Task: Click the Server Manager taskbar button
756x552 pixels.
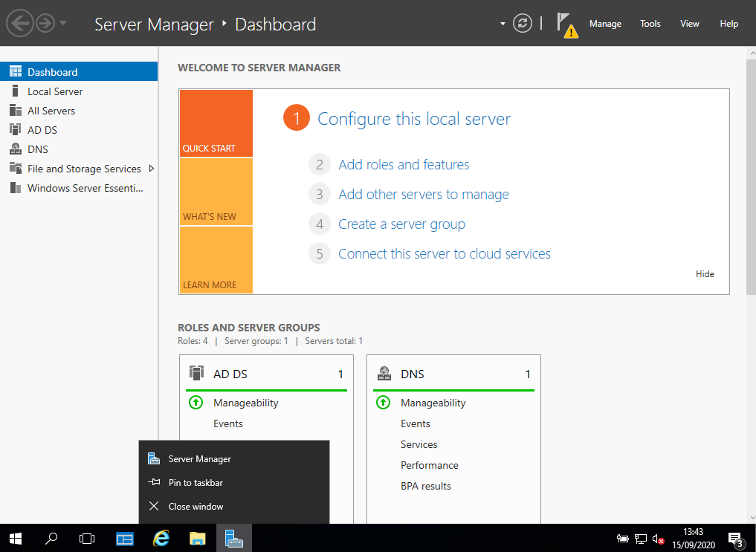Action: (234, 538)
